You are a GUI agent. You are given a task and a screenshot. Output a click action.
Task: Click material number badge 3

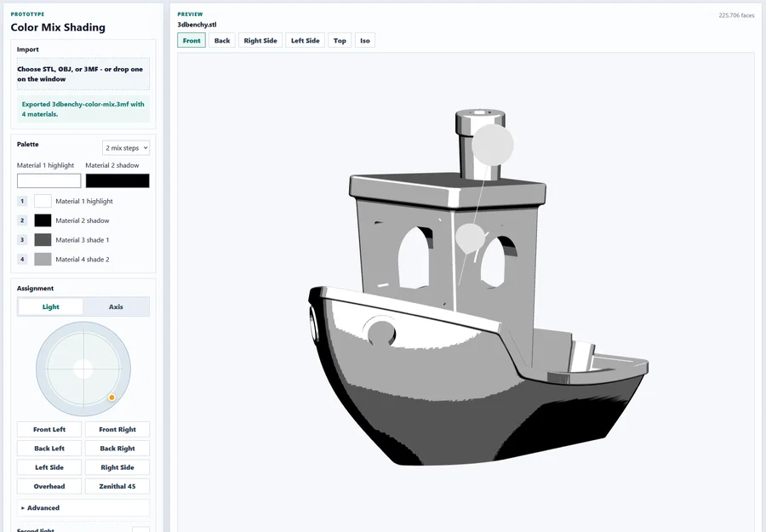[x=22, y=240]
